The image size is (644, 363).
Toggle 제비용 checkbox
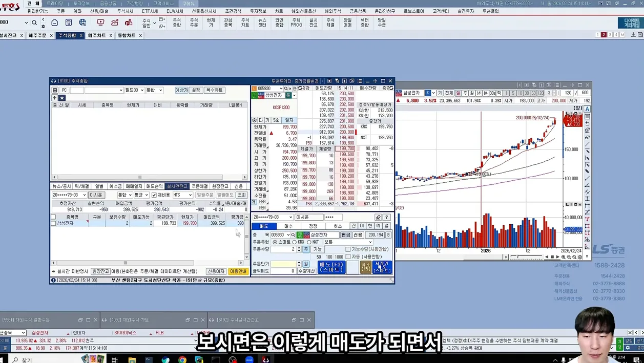coord(154,195)
